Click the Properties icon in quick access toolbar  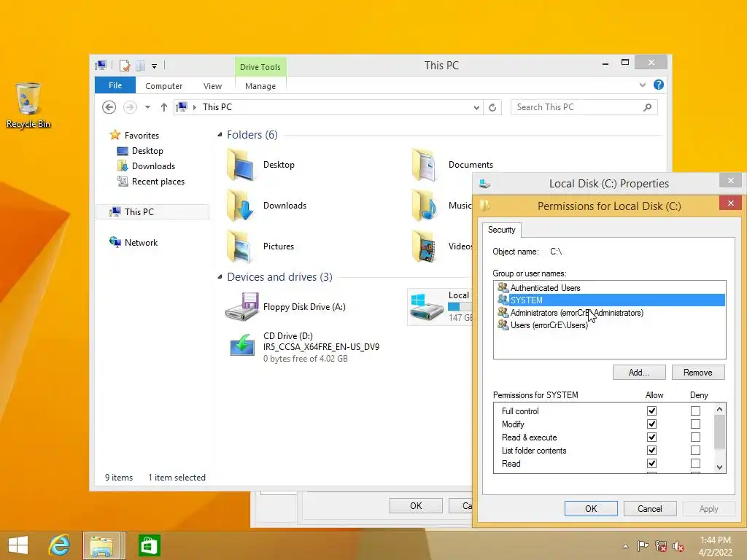pos(125,65)
